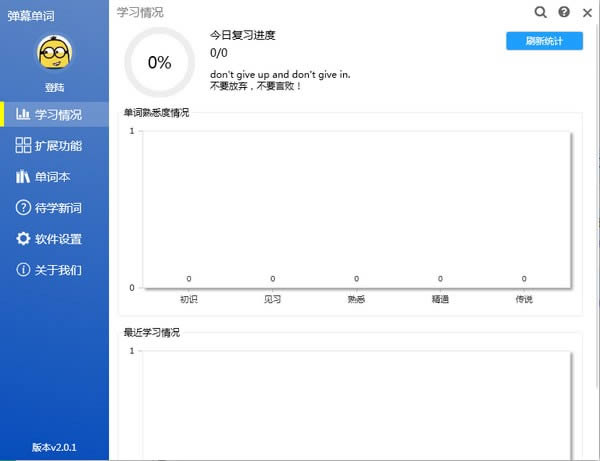Viewport: 600px width, 461px height.
Task: Click the 今日复习进度 heading text
Action: (x=242, y=35)
